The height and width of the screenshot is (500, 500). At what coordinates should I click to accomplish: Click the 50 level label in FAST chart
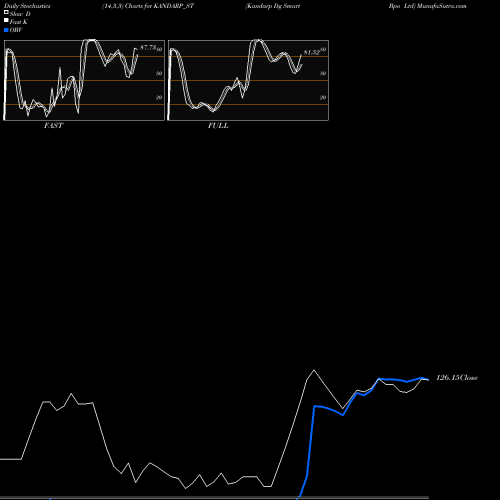click(159, 73)
